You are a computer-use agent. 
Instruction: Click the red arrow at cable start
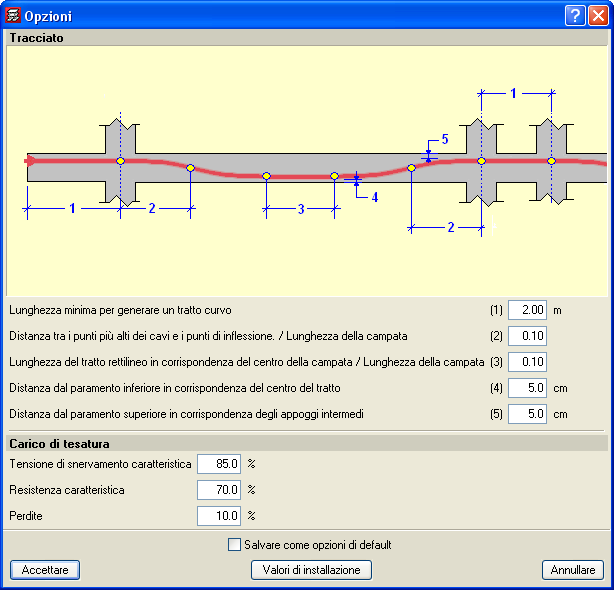point(30,161)
